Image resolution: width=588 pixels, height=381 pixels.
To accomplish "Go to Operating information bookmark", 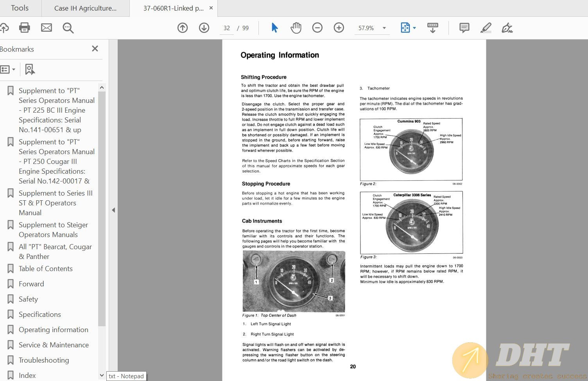I will tap(54, 330).
